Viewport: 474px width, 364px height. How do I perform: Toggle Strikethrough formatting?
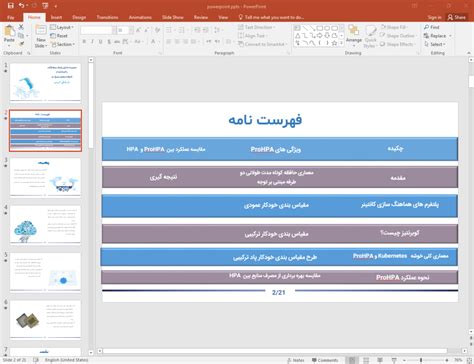tap(117, 42)
